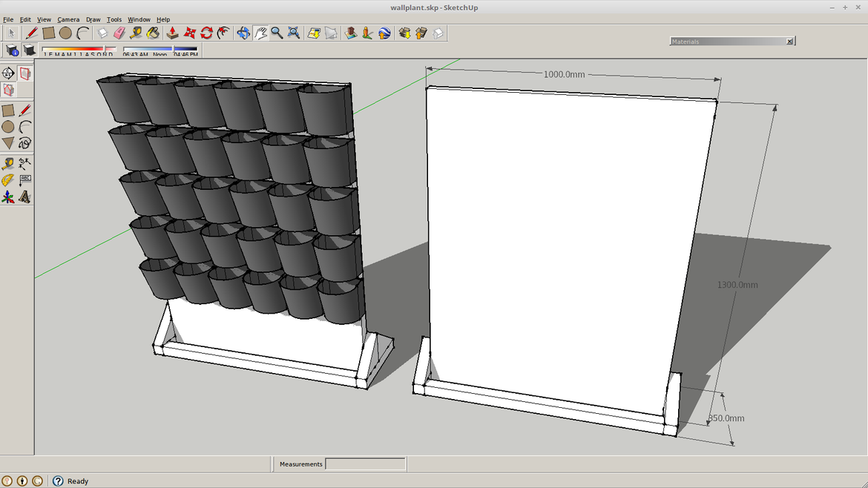
Task: Select the Axes tool
Action: click(7, 197)
